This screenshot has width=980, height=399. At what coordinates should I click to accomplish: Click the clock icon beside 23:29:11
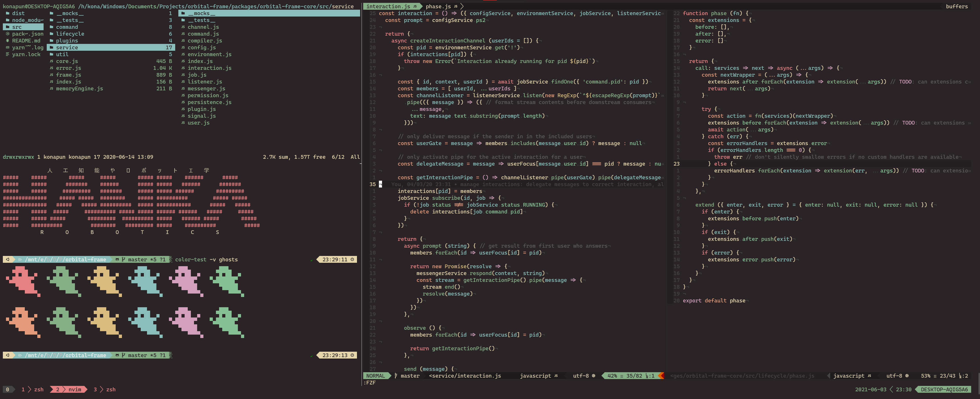pyautogui.click(x=352, y=260)
